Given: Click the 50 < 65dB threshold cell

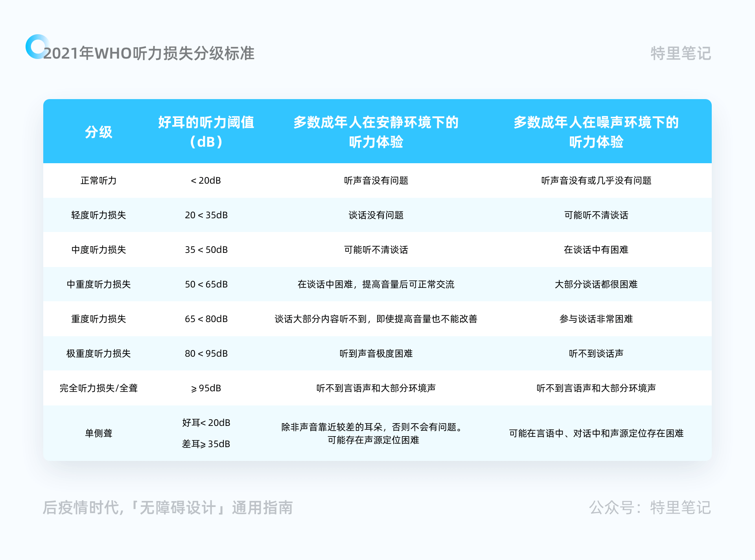Looking at the screenshot, I should [x=206, y=284].
